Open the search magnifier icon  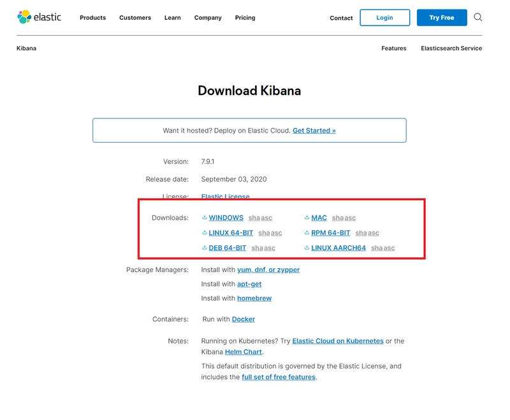coord(477,17)
